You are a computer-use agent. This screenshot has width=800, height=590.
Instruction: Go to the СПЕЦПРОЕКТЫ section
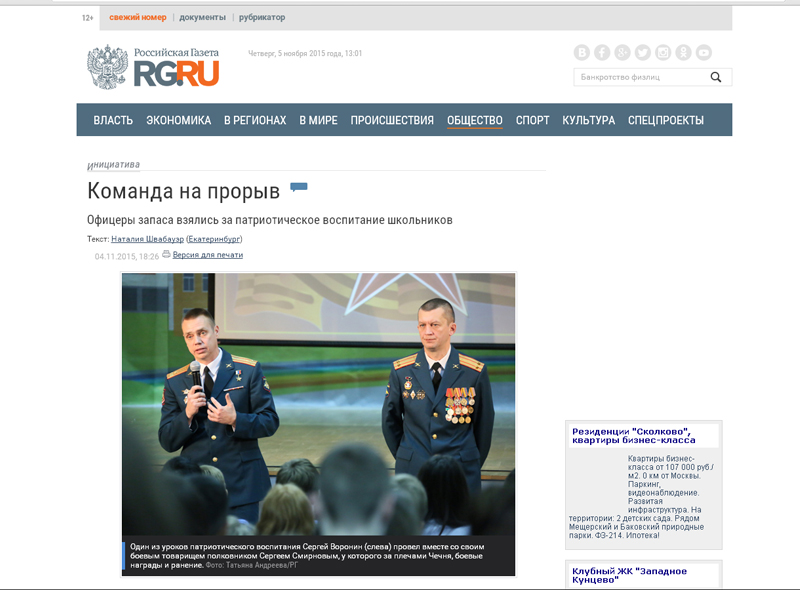[666, 120]
